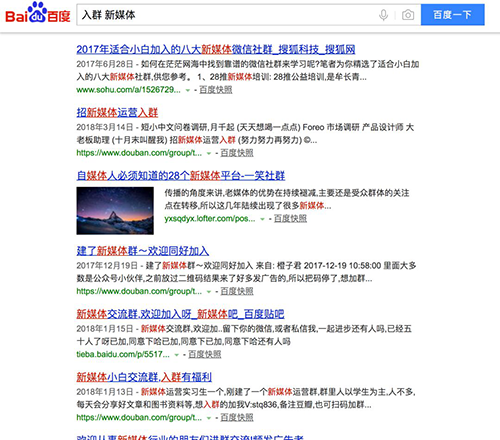Open 百度快照 for the lofter.com result
Viewport: 500px width, 440px height.
click(290, 219)
